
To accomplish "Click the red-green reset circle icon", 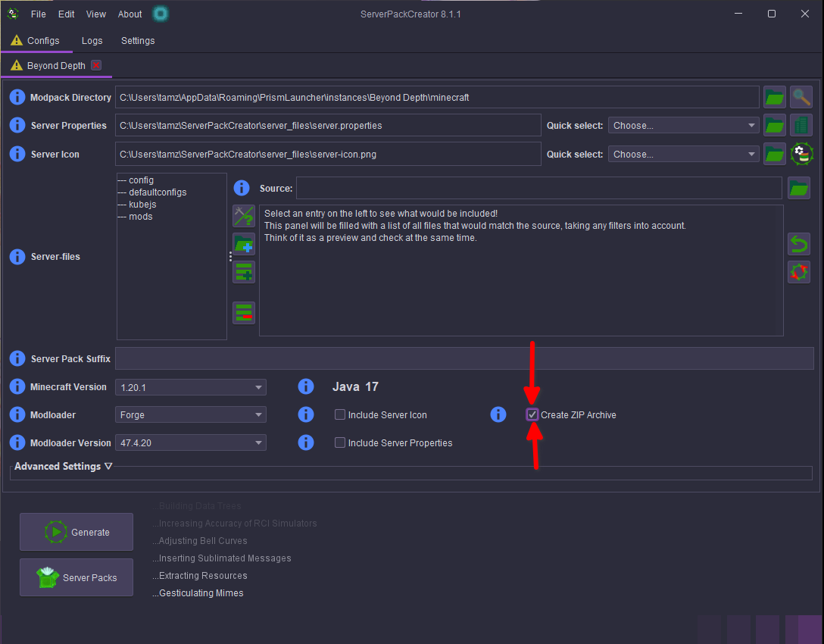I will click(x=799, y=272).
